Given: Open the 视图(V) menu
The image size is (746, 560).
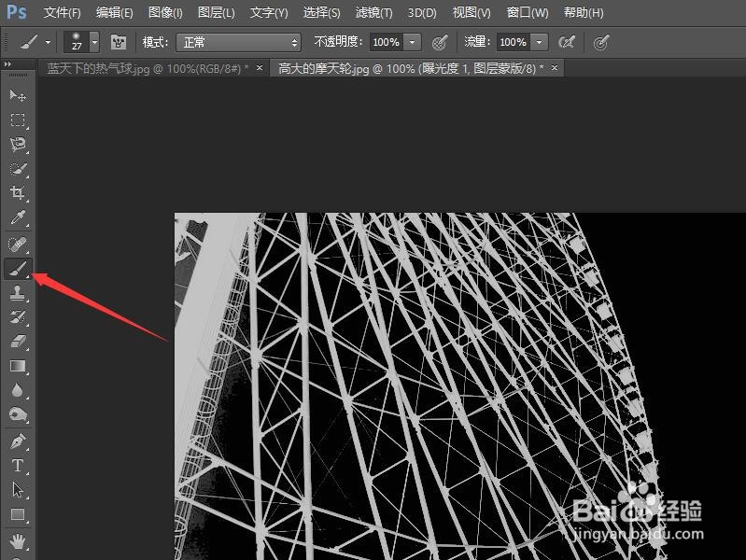Looking at the screenshot, I should 472,12.
